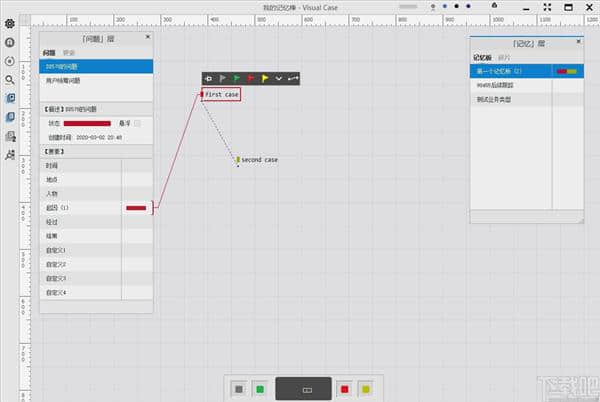Click the fifth sidebar icon below the magnifier

coord(10,98)
